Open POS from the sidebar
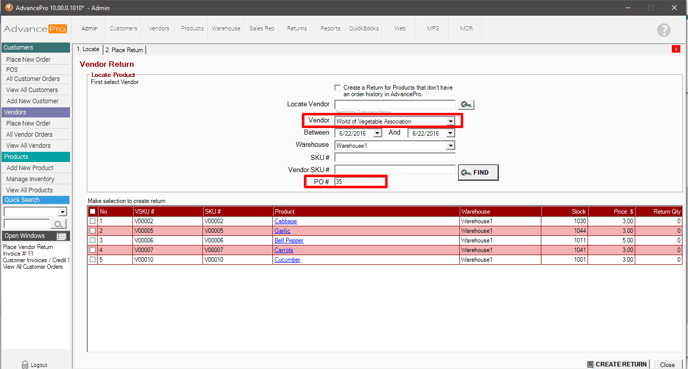This screenshot has width=688, height=369. pyautogui.click(x=12, y=69)
